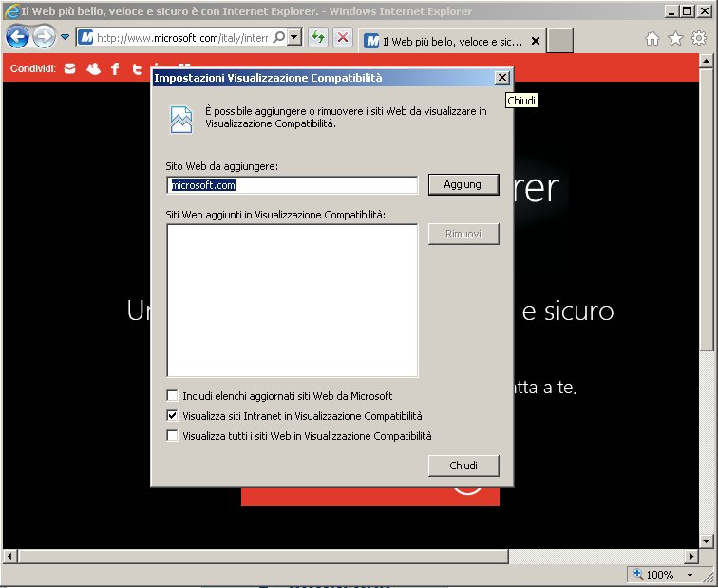Click the Refresh page icon
The image size is (718, 588).
(318, 38)
